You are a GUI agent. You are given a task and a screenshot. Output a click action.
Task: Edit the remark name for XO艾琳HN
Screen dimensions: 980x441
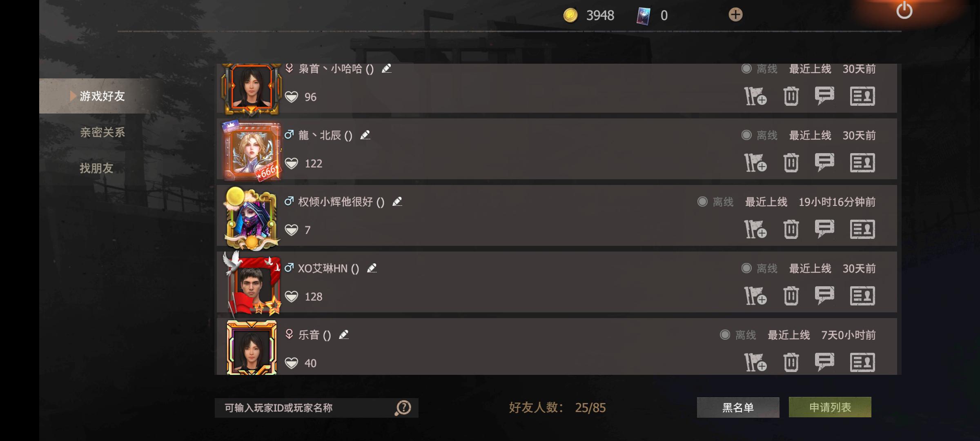372,268
